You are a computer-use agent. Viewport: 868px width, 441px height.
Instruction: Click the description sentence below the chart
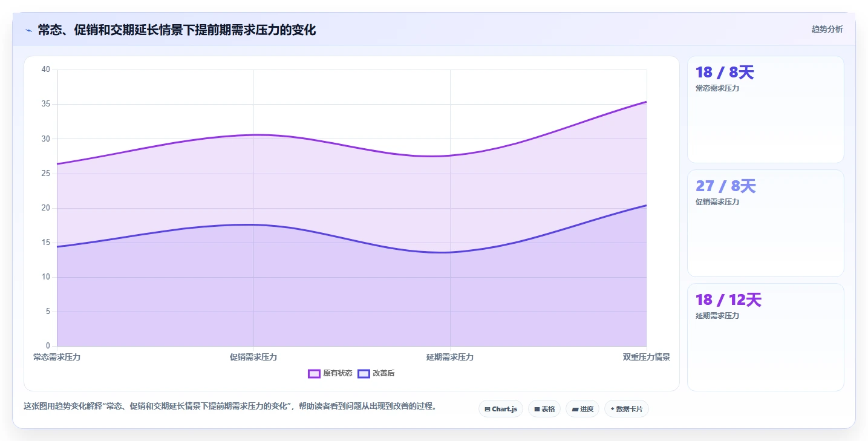(230, 406)
